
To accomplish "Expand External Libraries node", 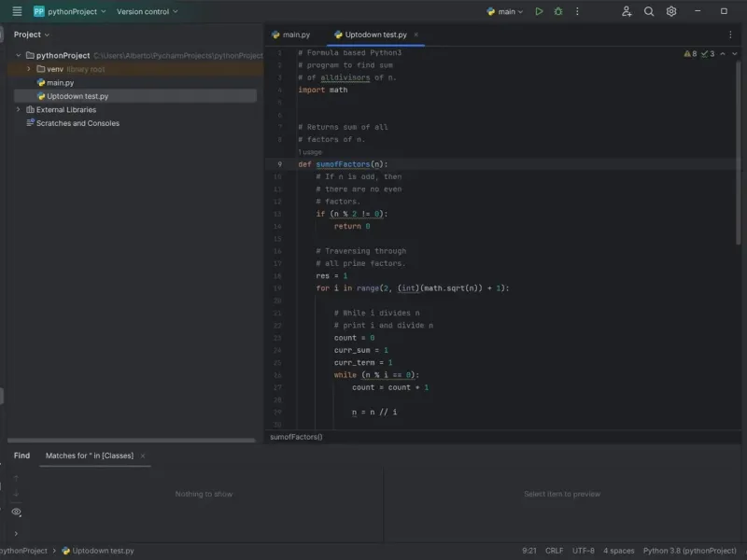I will (18, 109).
